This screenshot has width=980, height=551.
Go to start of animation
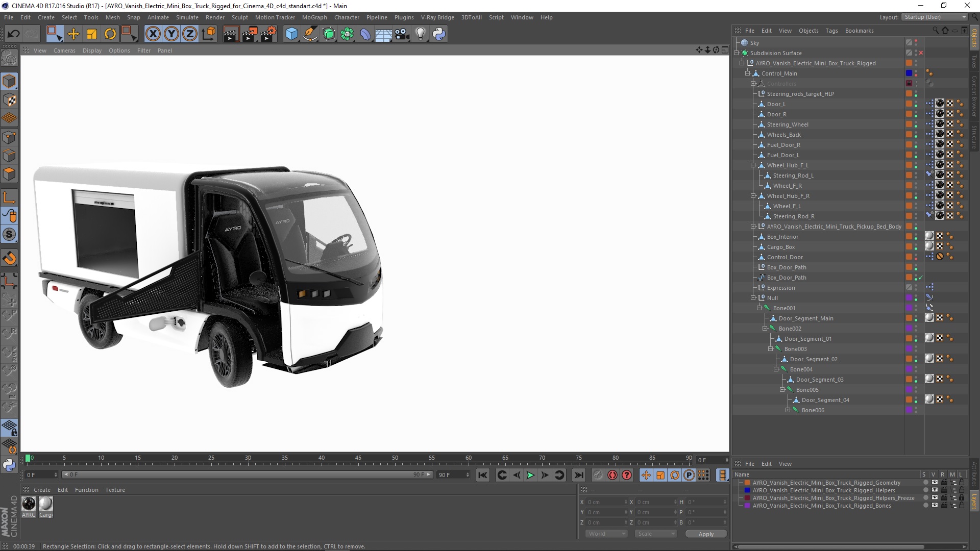coord(483,475)
